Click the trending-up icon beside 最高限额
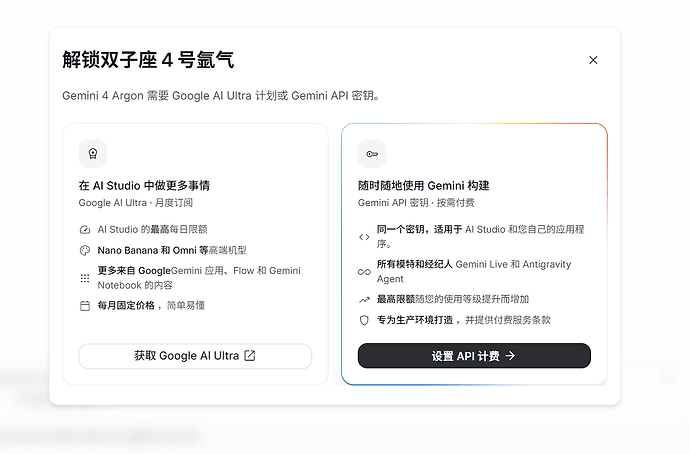 coord(364,300)
